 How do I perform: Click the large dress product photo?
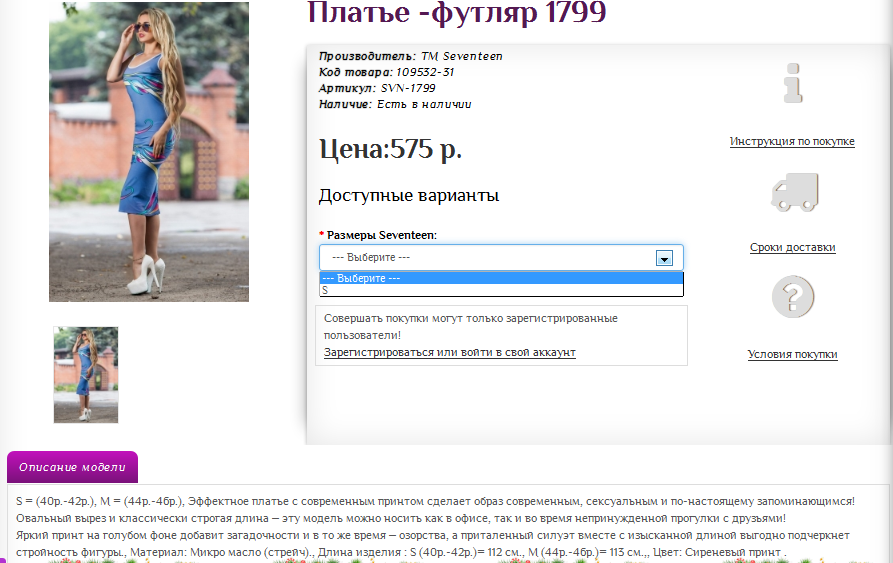tap(149, 151)
